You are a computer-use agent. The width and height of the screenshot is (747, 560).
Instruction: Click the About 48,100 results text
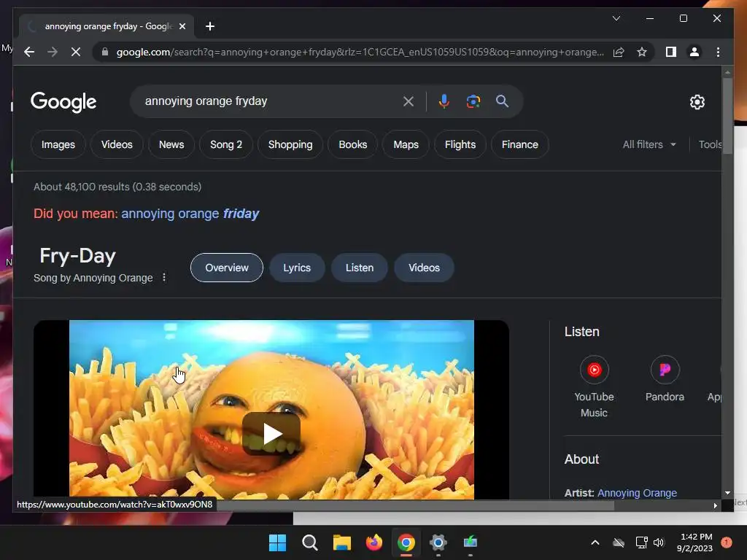pos(117,187)
